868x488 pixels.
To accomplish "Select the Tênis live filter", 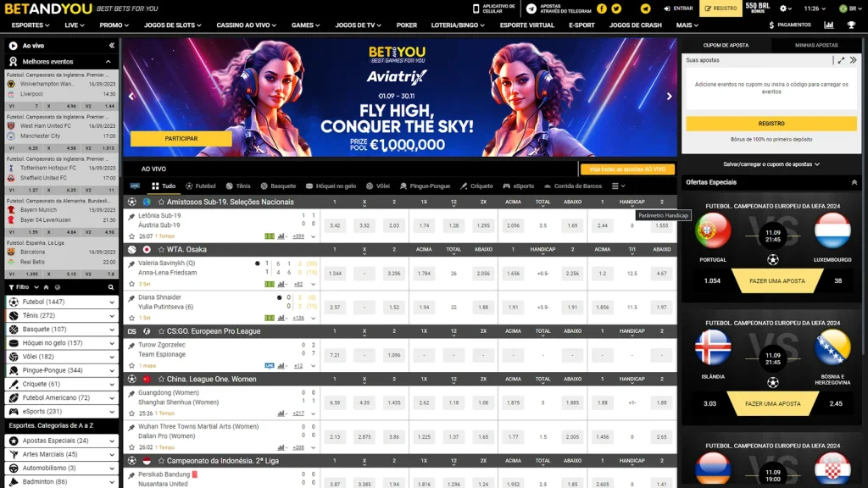I will (238, 186).
